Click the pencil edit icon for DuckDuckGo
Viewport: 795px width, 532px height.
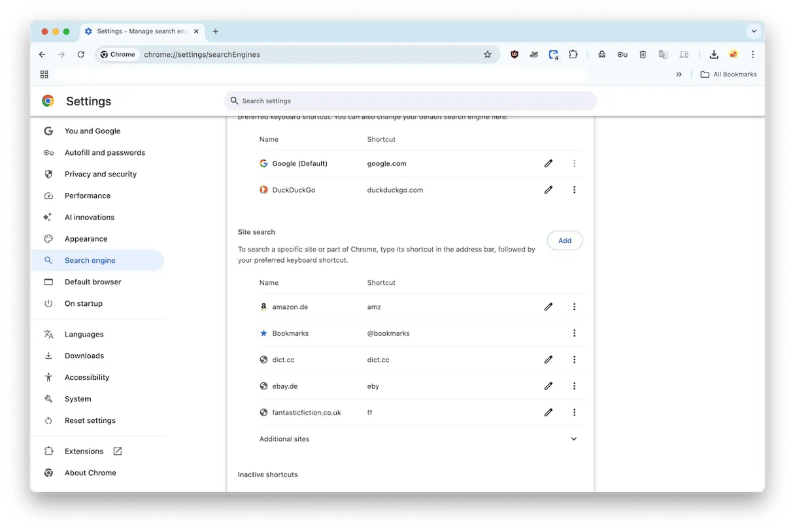548,190
